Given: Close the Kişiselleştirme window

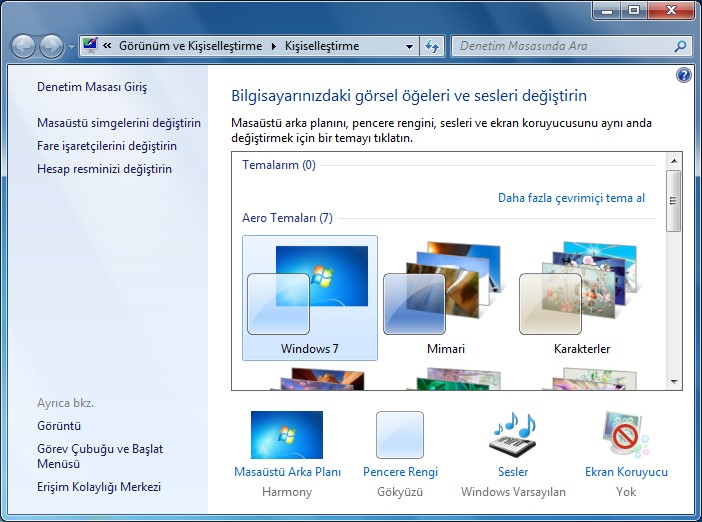Looking at the screenshot, I should pyautogui.click(x=671, y=10).
